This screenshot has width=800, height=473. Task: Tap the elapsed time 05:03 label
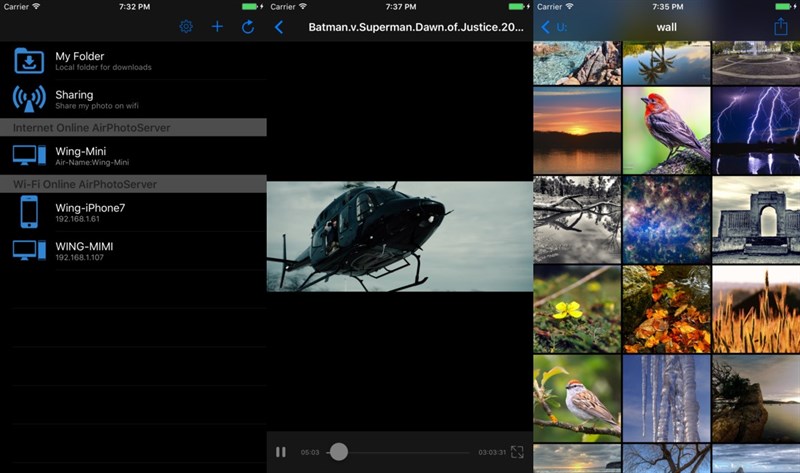tap(310, 452)
